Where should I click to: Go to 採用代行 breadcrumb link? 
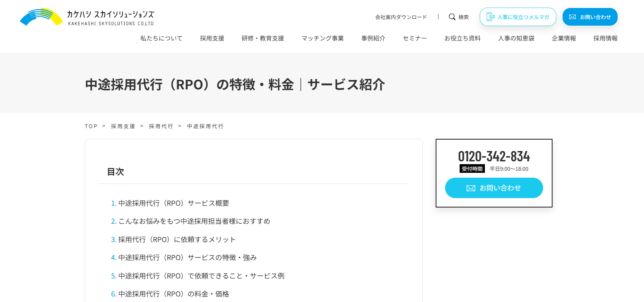point(161,126)
